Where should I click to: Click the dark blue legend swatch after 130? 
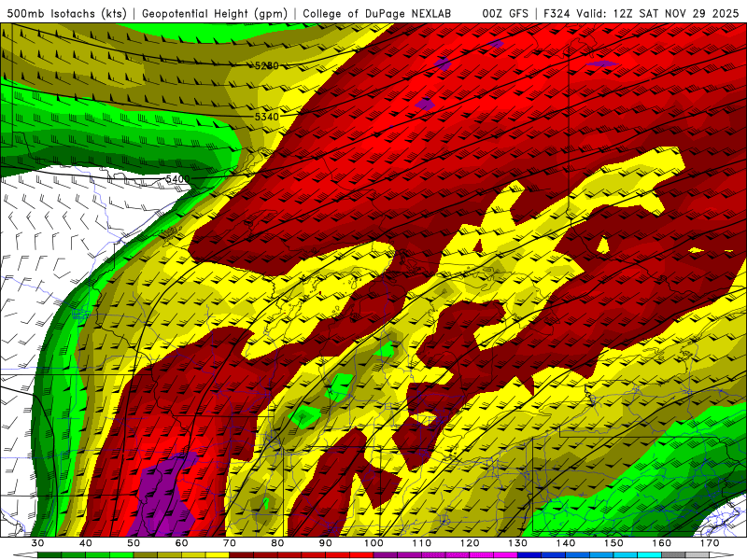529,555
